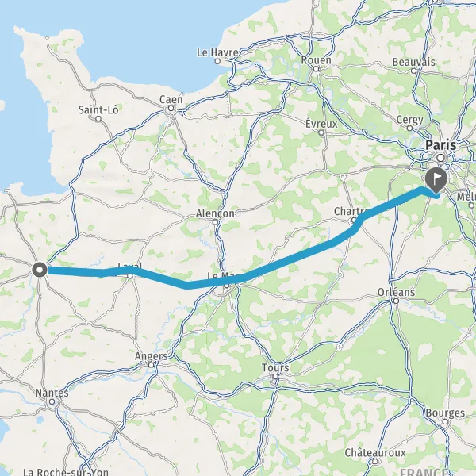Image resolution: width=476 pixels, height=476 pixels.
Task: Click the Évreux city label
Action: click(321, 124)
